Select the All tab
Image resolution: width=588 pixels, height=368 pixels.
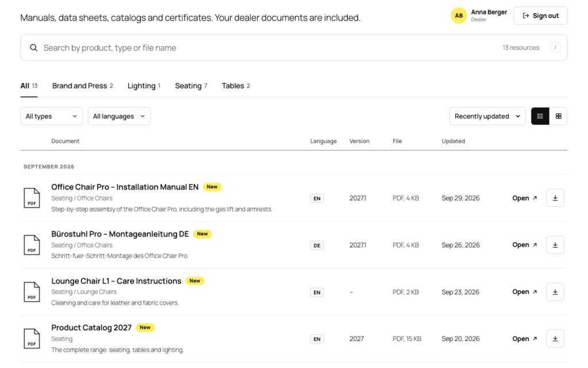coord(29,86)
